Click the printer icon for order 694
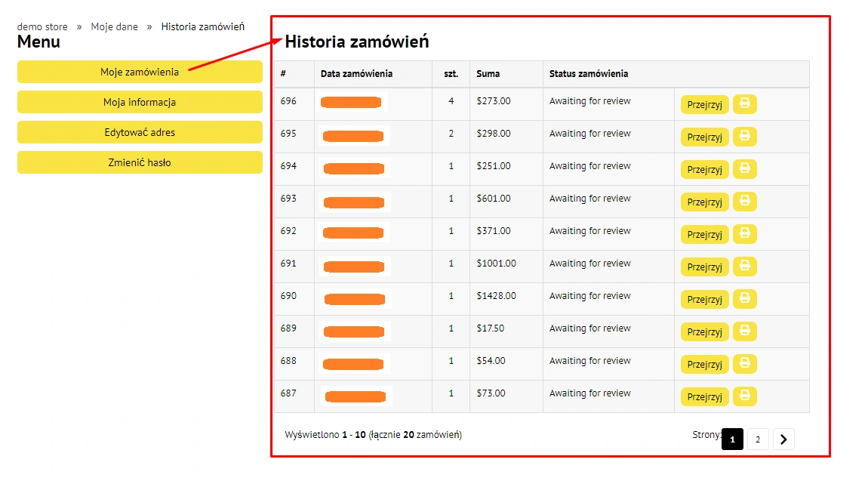The height and width of the screenshot is (484, 868). (744, 169)
